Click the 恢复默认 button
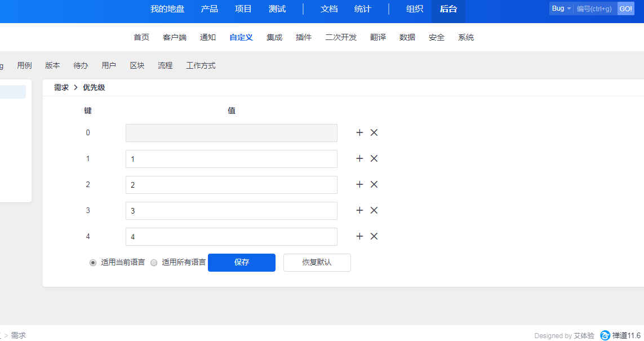 (x=317, y=263)
